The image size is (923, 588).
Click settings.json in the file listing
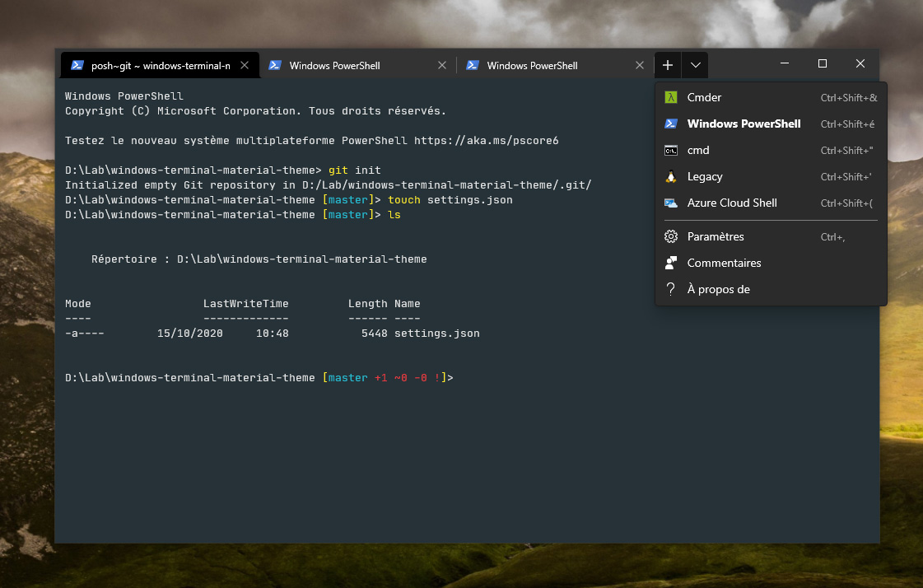pos(436,334)
